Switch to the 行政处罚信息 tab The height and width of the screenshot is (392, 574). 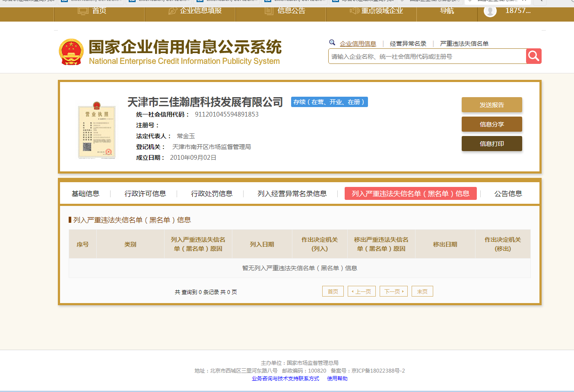tap(212, 193)
